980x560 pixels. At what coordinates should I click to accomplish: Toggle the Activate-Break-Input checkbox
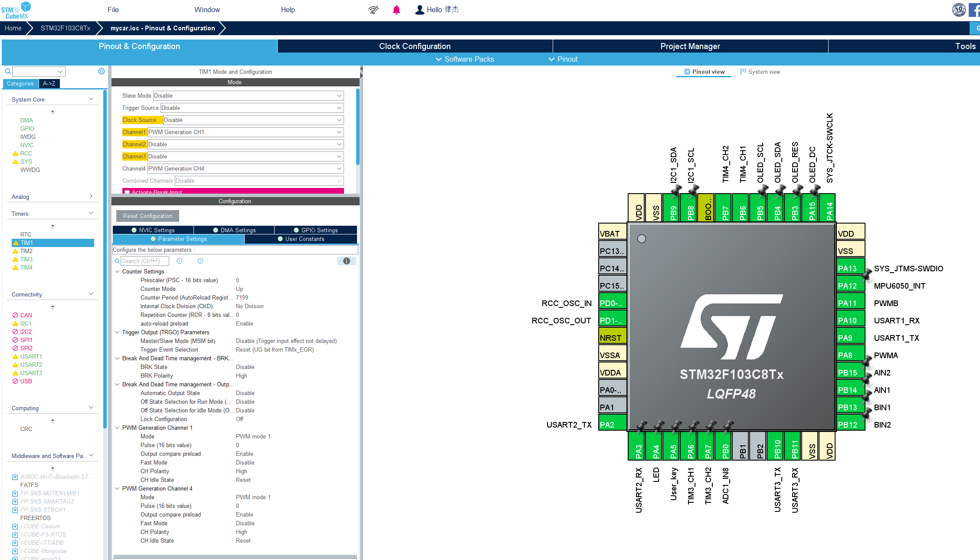point(128,192)
